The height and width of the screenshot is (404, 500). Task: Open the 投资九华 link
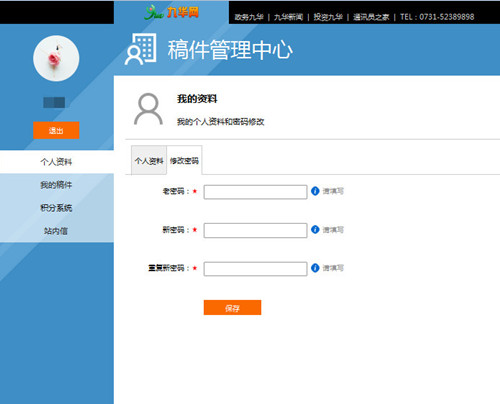pos(328,17)
